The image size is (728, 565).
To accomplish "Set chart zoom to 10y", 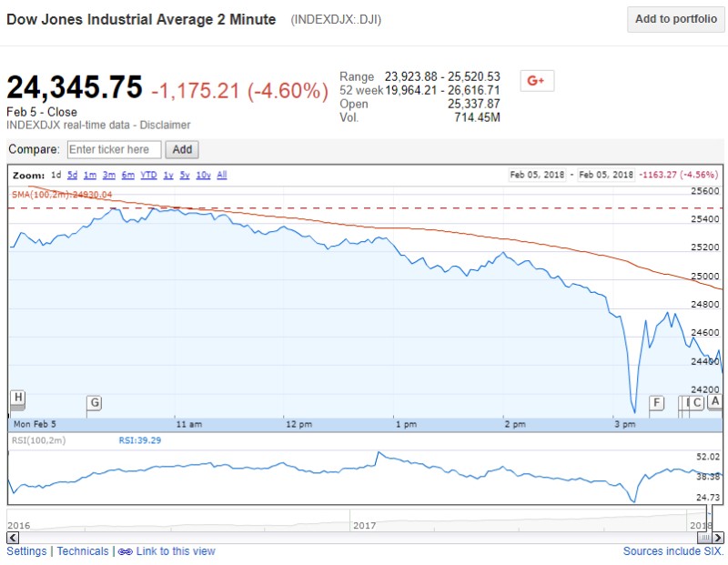I will coord(203,175).
